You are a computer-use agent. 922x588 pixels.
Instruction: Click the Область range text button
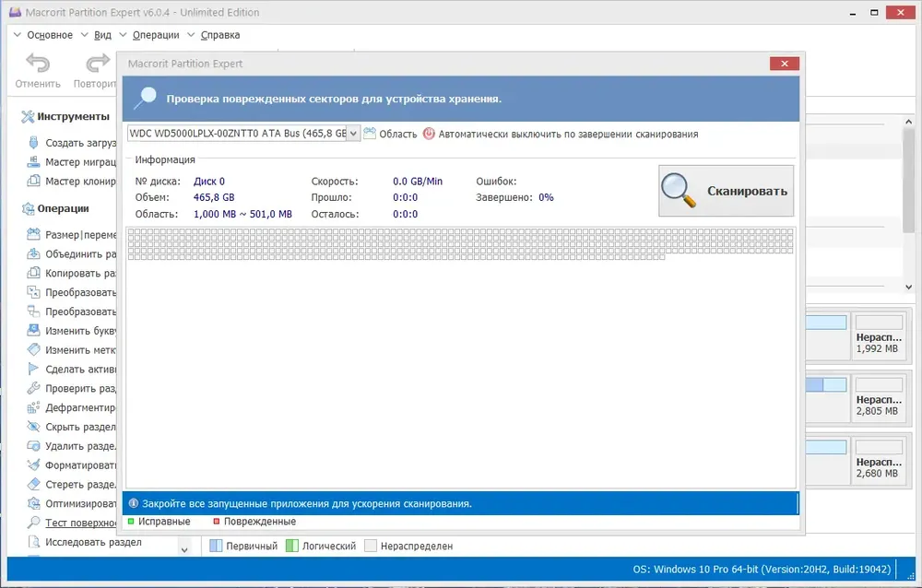[398, 134]
